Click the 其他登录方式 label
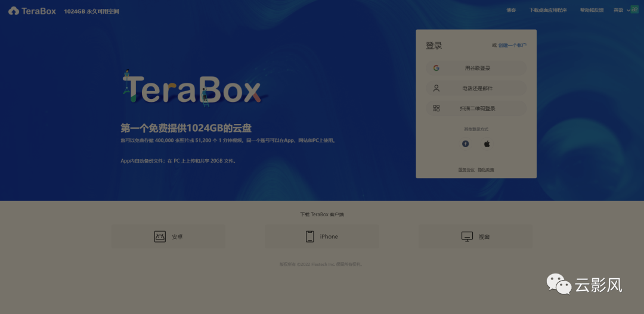Viewport: 644px width, 314px height. (x=476, y=129)
